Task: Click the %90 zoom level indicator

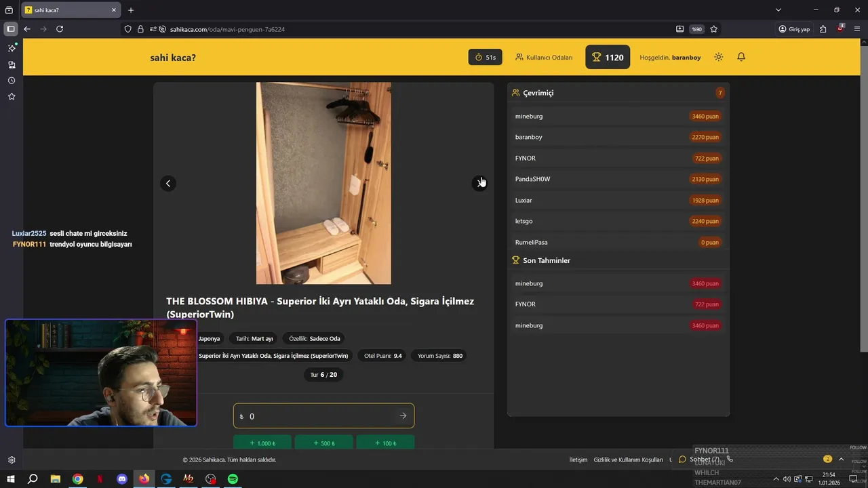Action: click(696, 29)
